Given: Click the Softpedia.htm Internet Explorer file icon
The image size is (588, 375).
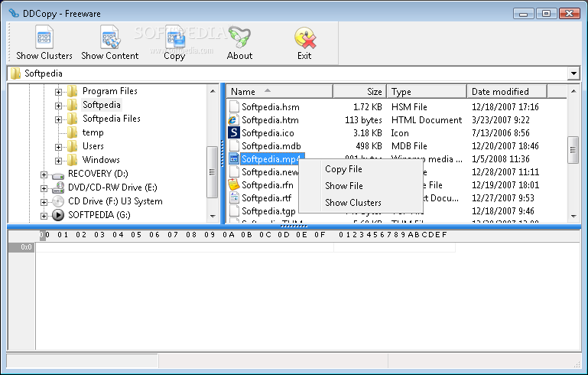Looking at the screenshot, I should click(x=234, y=120).
